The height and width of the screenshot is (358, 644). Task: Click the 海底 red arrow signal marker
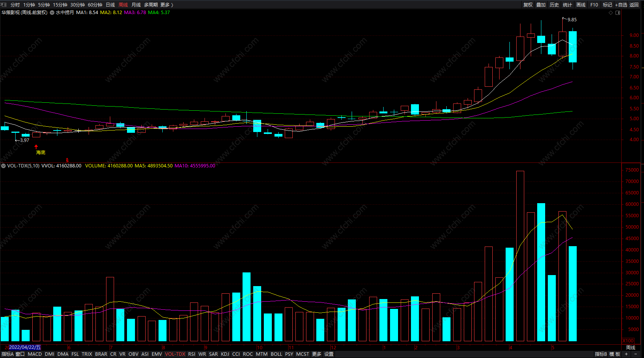(36, 146)
